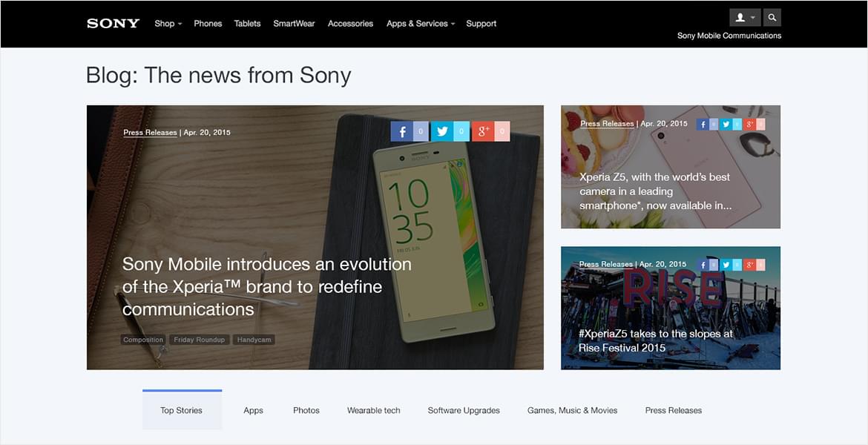Click the Twitter share count on main article

pyautogui.click(x=461, y=132)
